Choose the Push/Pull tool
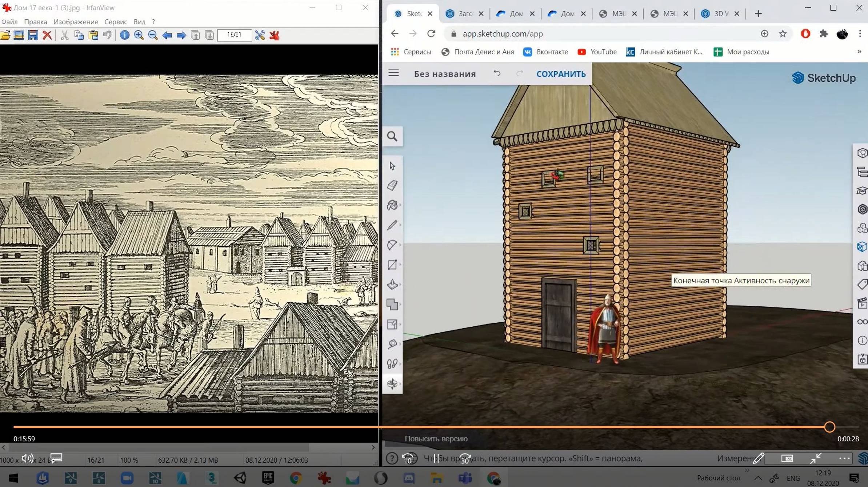 [392, 285]
